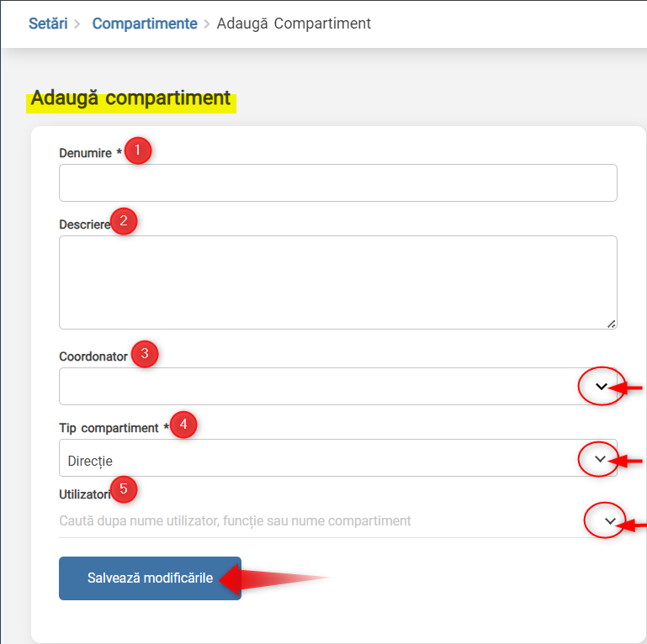Open the Compartimente breadcrumb link
The image size is (647, 644).
coord(145,24)
